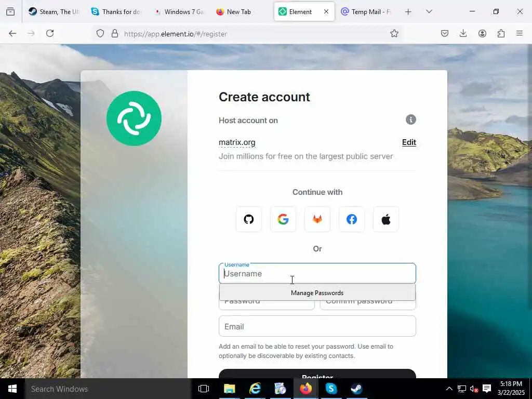The image size is (532, 399).
Task: Switch to the Windows 7 Games tab
Action: (x=179, y=12)
